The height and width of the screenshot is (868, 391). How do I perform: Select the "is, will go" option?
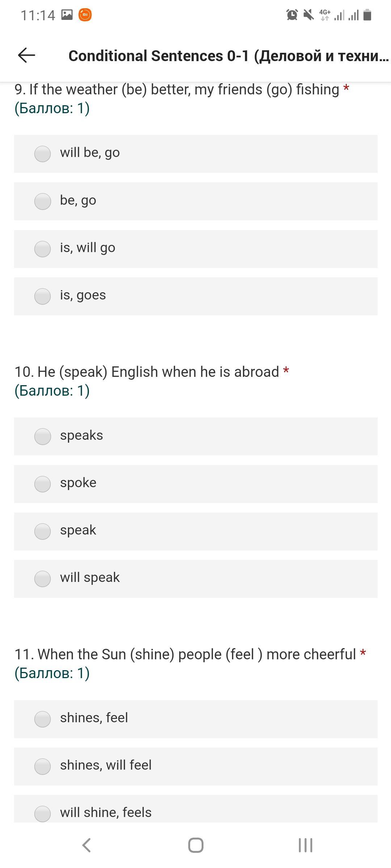(43, 249)
